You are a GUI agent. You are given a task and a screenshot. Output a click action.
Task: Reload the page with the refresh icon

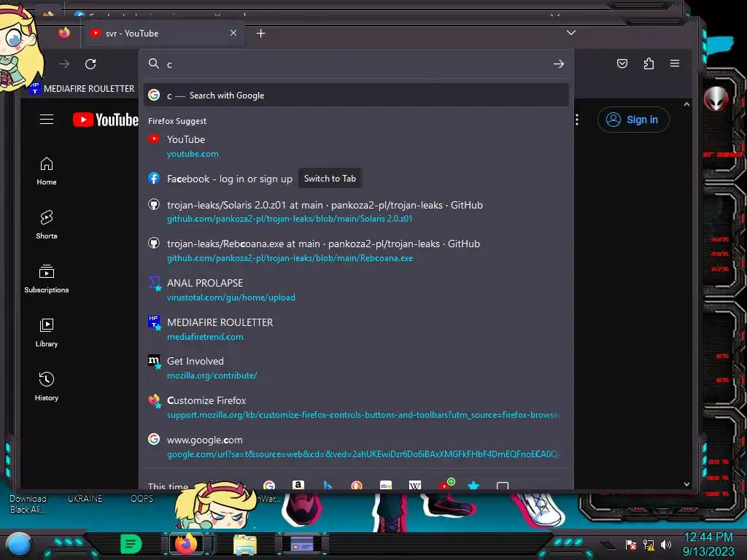coord(90,64)
